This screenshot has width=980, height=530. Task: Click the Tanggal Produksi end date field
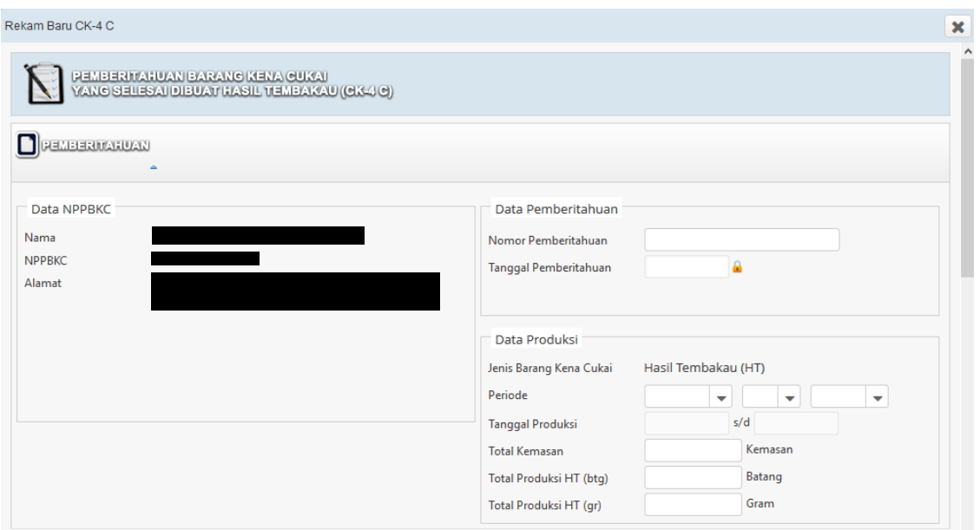pos(796,423)
